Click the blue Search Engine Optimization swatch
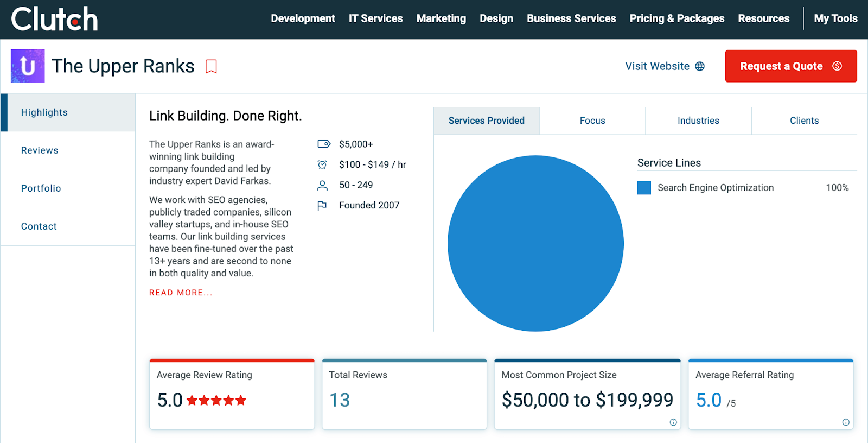Image resolution: width=868 pixels, height=443 pixels. [x=644, y=188]
